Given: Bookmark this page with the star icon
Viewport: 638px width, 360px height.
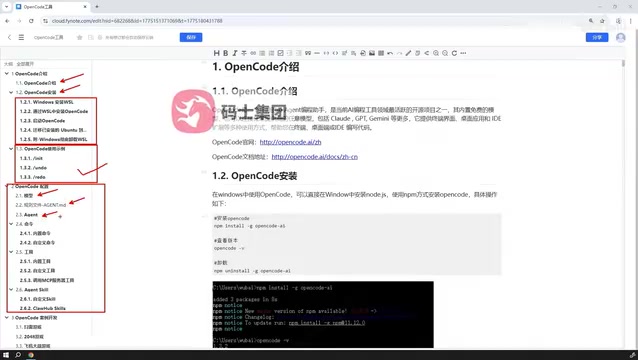Looking at the screenshot, I should point(602,21).
